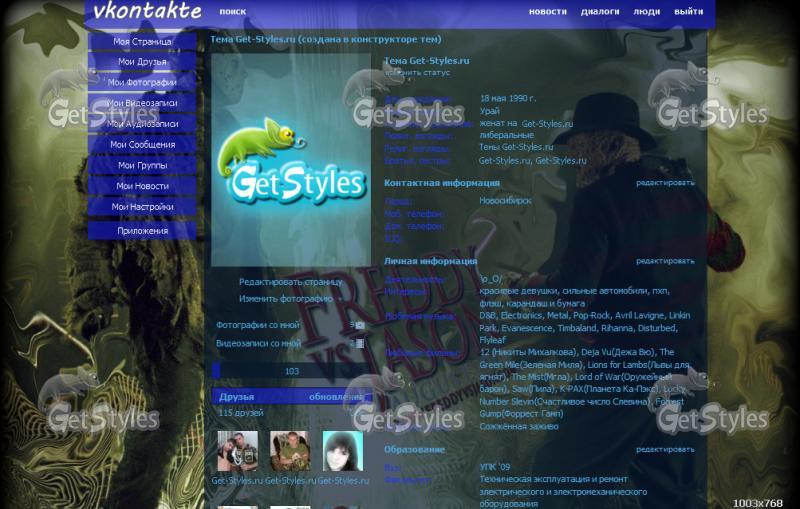800x509 pixels.
Task: Open диалоги in top navigation
Action: 600,11
